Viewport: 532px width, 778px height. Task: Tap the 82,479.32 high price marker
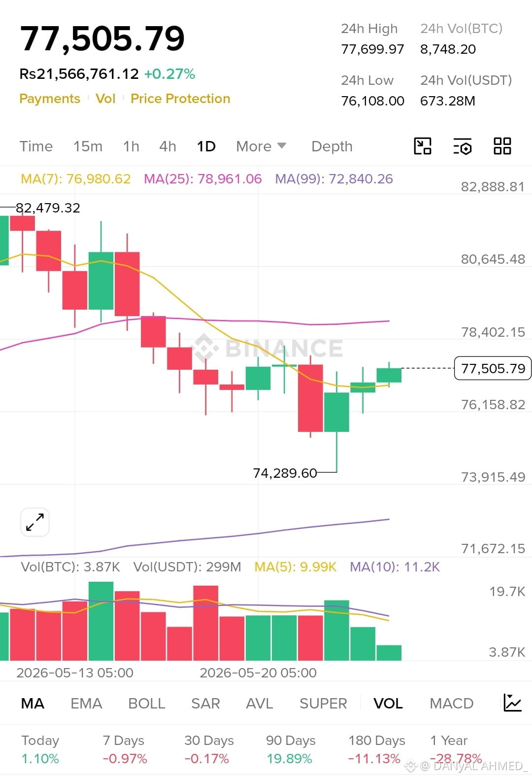coord(48,208)
